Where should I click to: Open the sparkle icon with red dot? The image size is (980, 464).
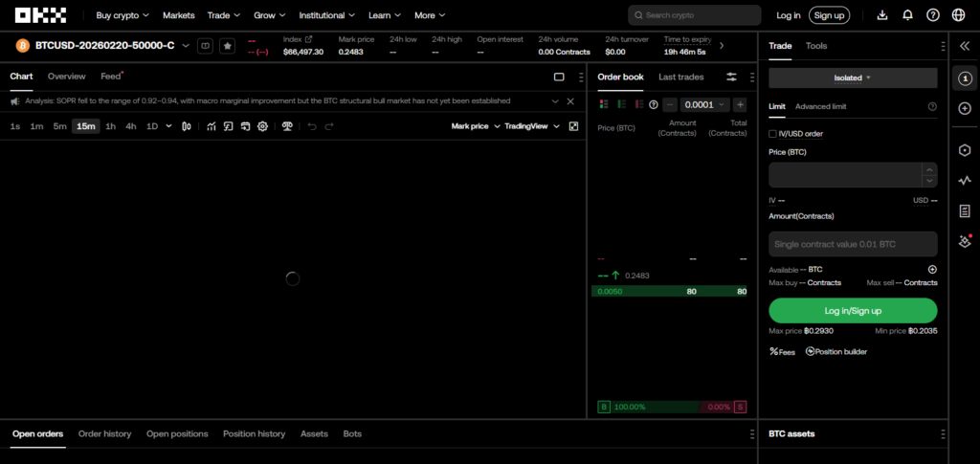point(965,241)
